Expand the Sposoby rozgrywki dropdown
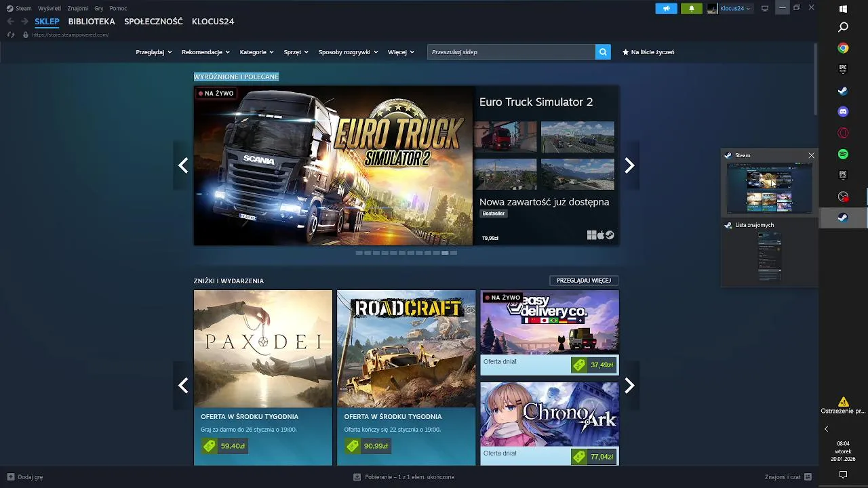The image size is (868, 488). pos(349,52)
